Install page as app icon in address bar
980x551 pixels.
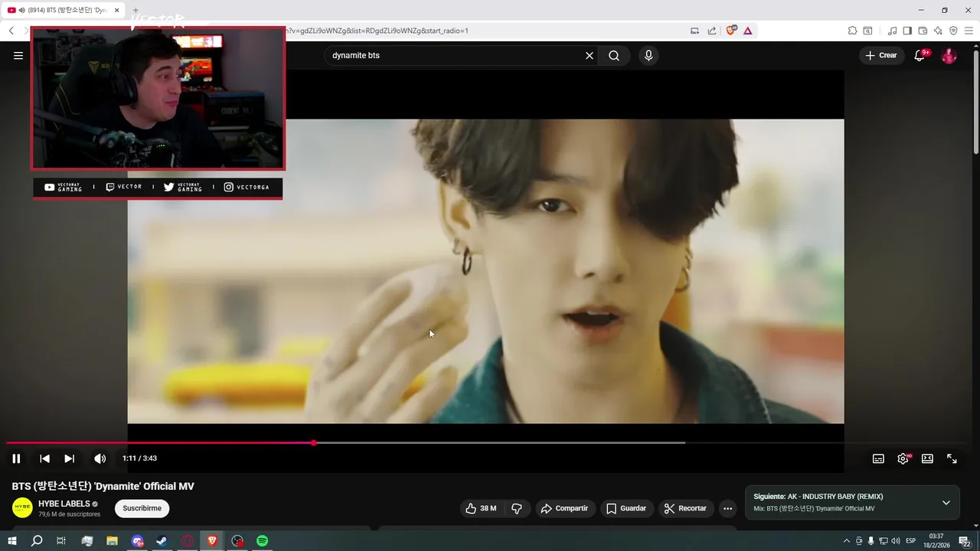tap(694, 31)
